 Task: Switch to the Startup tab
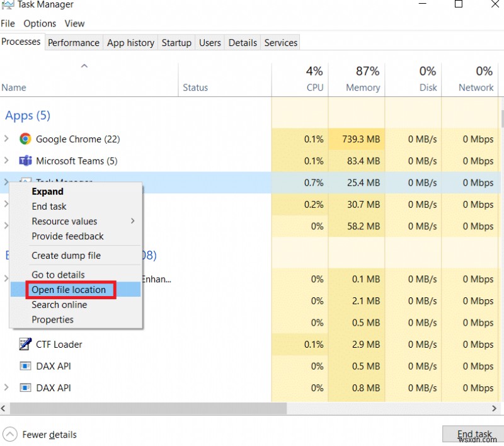tap(176, 42)
